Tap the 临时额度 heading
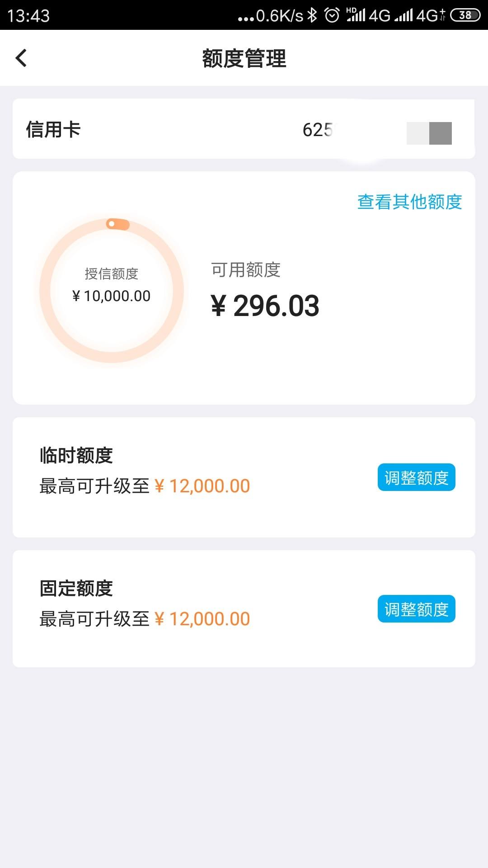This screenshot has width=488, height=868. click(x=76, y=455)
